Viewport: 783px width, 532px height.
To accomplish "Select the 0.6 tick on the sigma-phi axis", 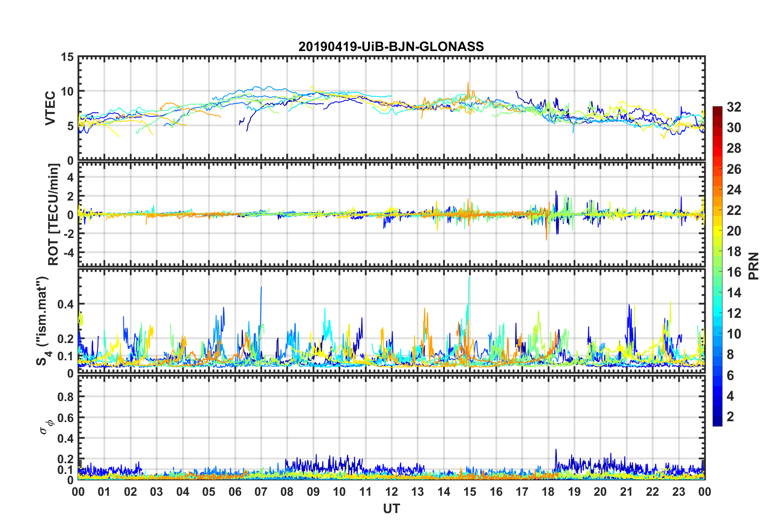I will (65, 418).
